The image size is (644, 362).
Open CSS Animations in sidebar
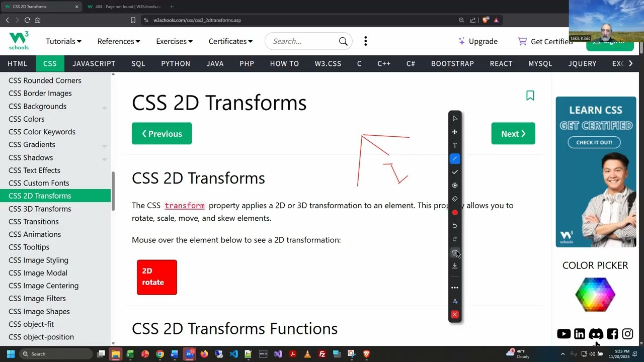coord(35,234)
